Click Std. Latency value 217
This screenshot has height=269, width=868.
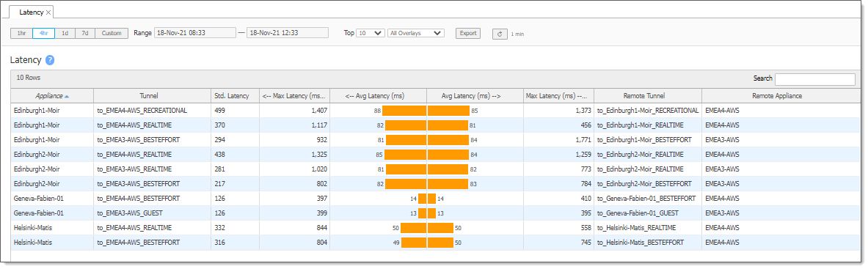click(220, 184)
